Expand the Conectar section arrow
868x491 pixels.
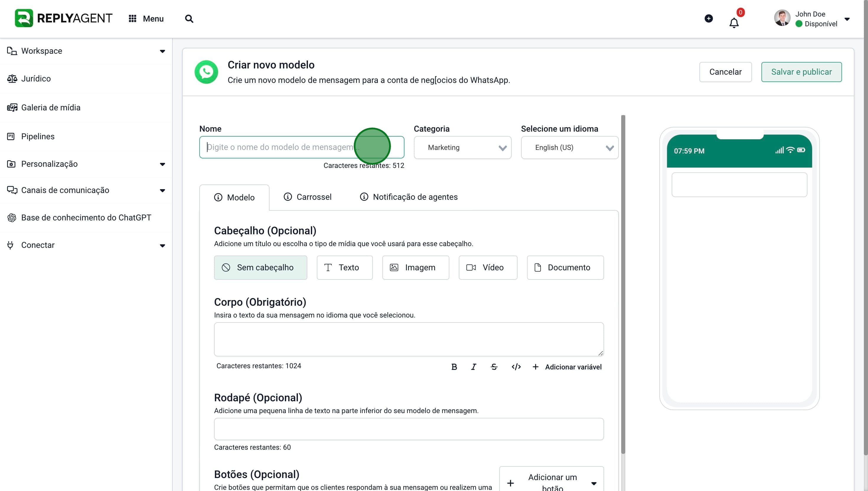click(162, 245)
